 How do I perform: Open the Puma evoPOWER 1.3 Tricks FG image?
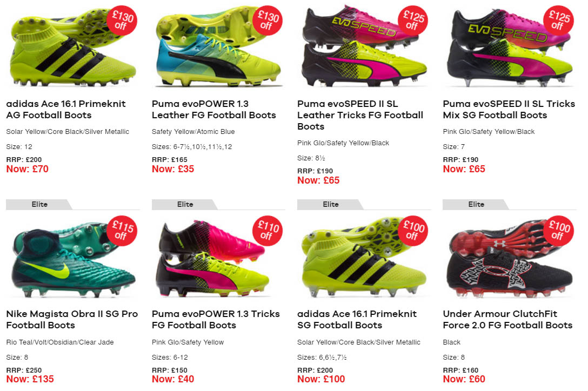(211, 259)
